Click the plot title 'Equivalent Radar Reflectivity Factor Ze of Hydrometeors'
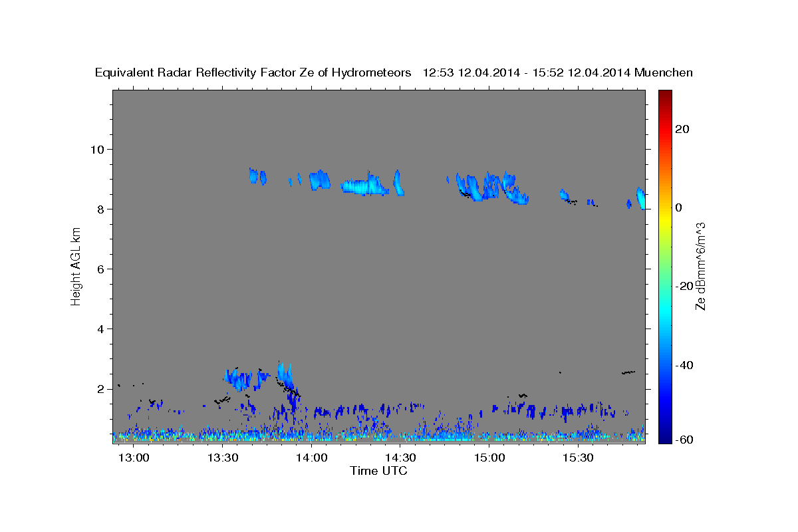The image size is (798, 532). [253, 73]
